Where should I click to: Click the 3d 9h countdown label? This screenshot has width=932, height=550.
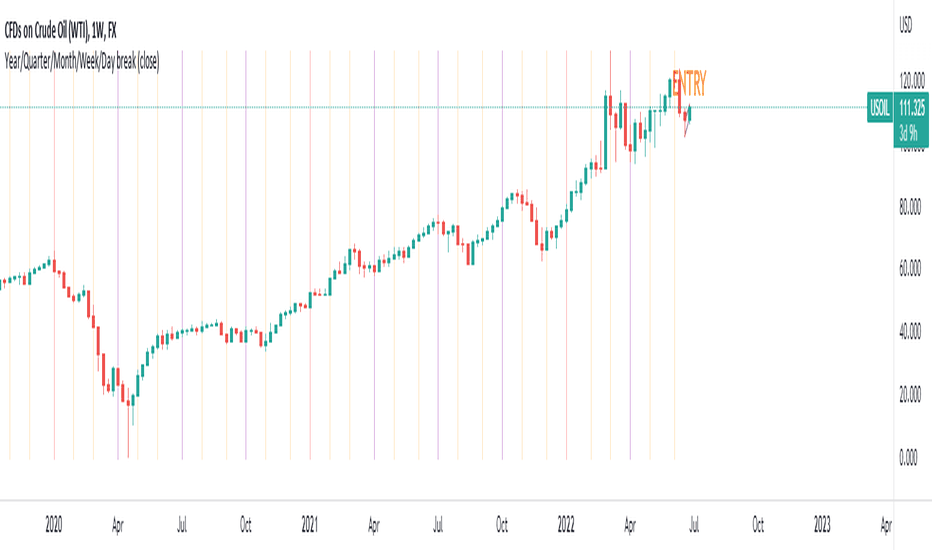click(x=908, y=133)
